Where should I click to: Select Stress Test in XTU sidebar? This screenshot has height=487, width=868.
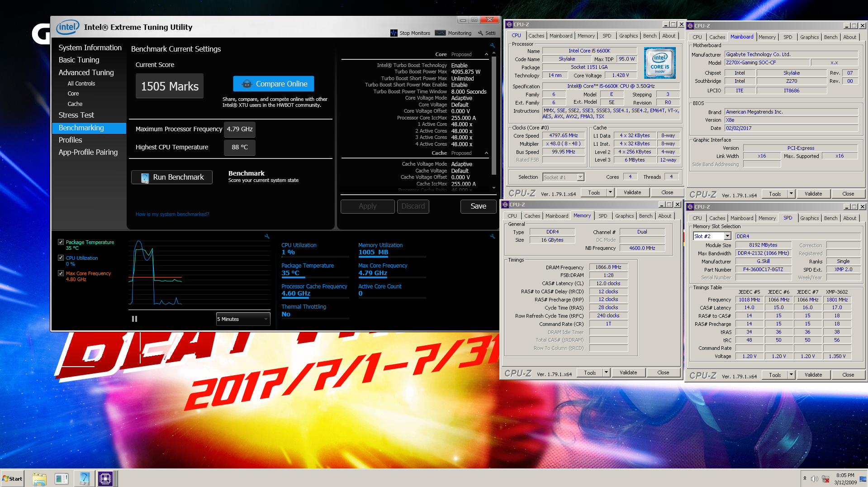[x=76, y=115]
